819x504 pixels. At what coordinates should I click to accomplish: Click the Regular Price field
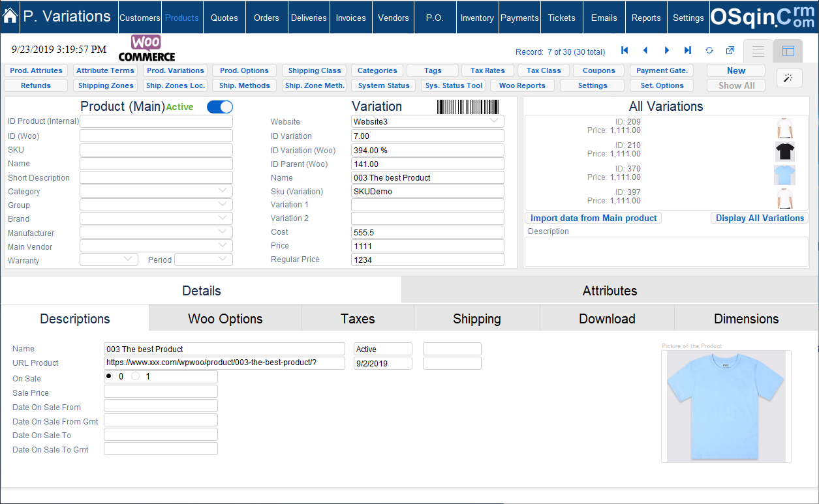[427, 259]
